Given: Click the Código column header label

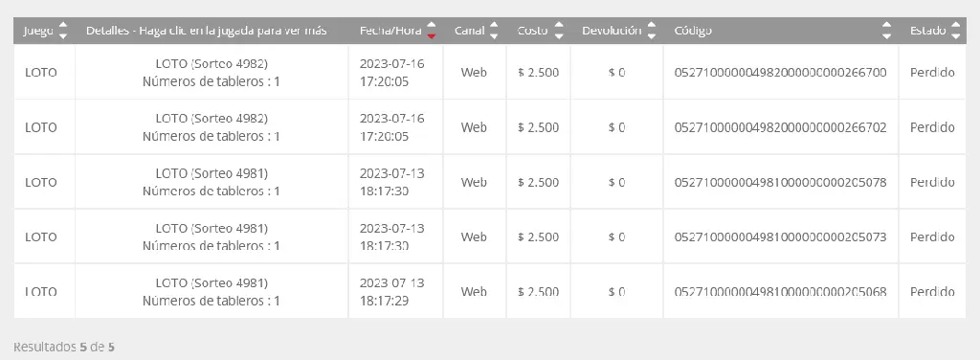Looking at the screenshot, I should [693, 31].
